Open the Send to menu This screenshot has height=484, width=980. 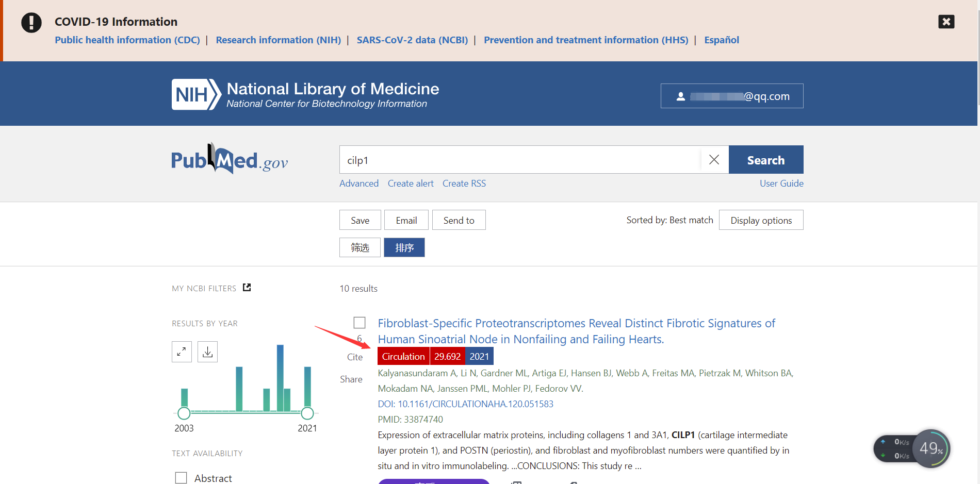(x=459, y=220)
